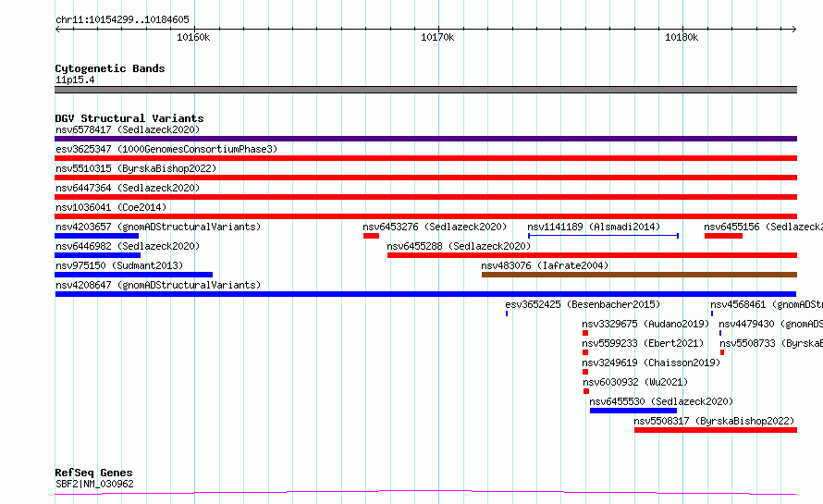Viewport: 823px width, 504px height.
Task: Click the 10160k ruler tick label
Action: coord(193,37)
